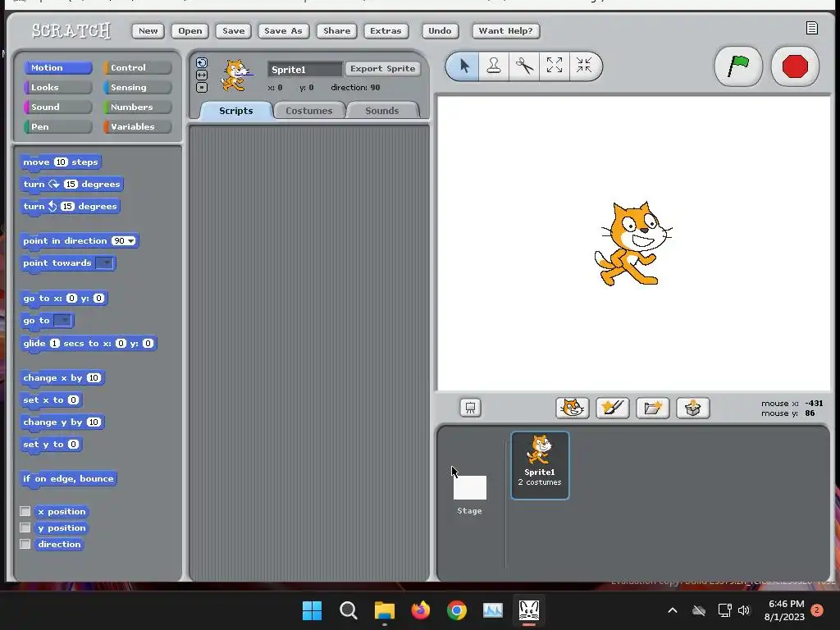Screen dimensions: 840x630
Task: Click the Share button
Action: [336, 30]
